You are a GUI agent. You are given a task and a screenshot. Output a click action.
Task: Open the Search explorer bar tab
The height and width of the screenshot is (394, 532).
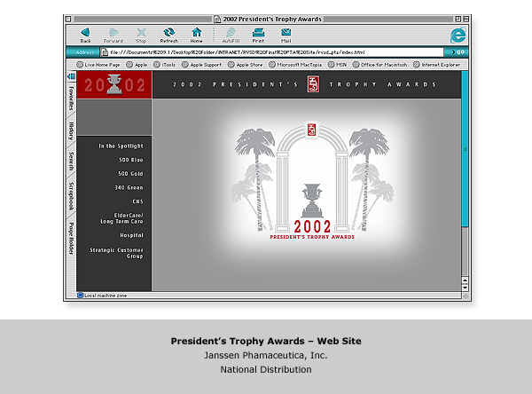(71, 161)
